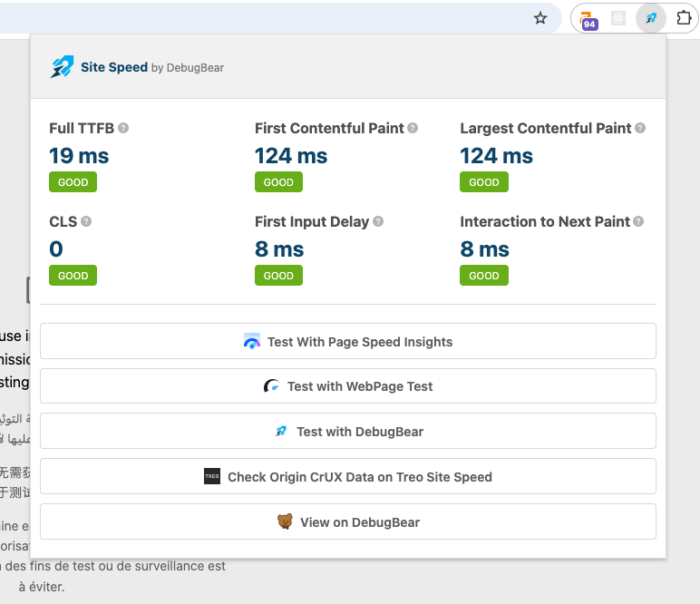Click the small DebugBear rocket icon
This screenshot has height=604, width=700.
point(281,431)
